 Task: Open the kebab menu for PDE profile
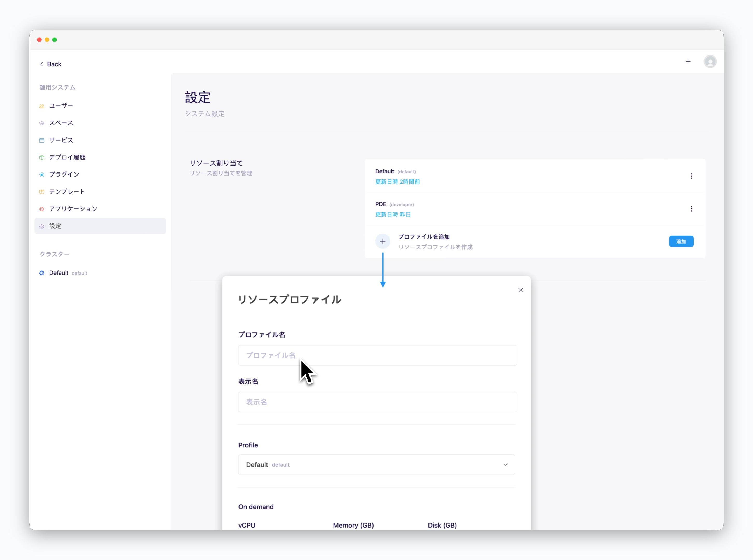[691, 209]
